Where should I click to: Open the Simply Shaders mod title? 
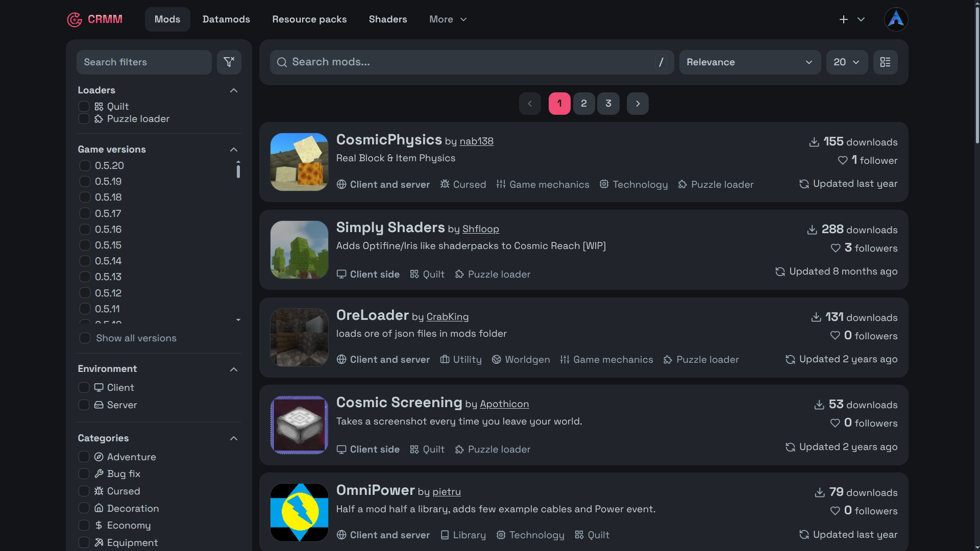(390, 228)
